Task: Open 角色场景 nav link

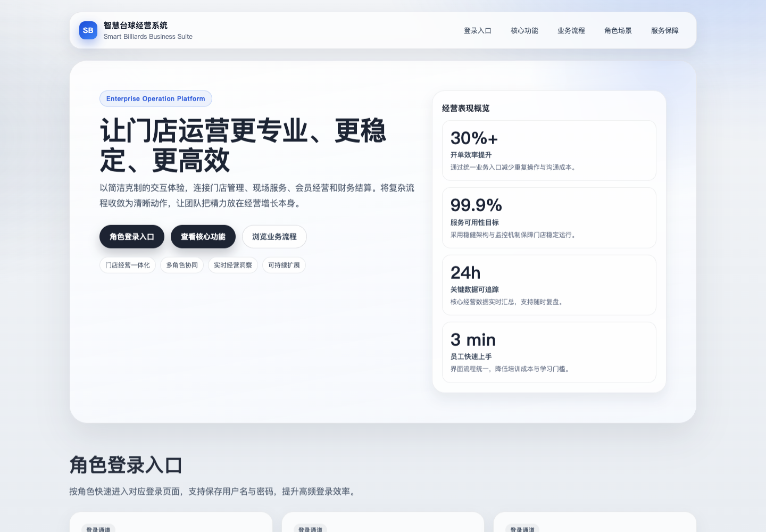Action: (618, 31)
